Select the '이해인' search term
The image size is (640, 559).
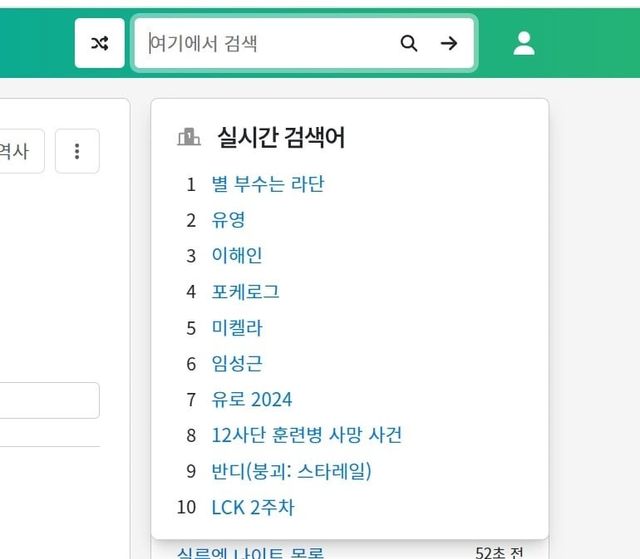[236, 256]
